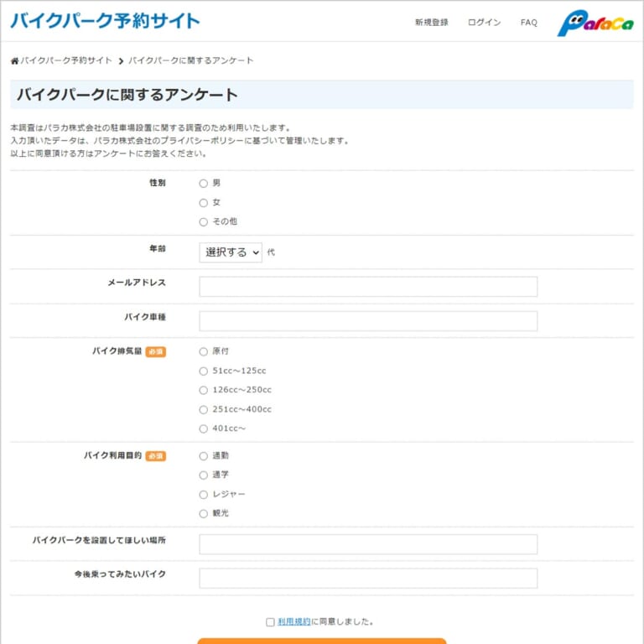Open the 年齢 選択する dropdown
The height and width of the screenshot is (644, 644).
pos(231,252)
